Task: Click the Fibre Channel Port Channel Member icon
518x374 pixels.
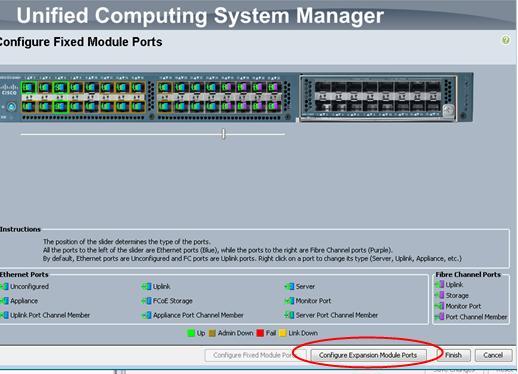Action: 440,317
